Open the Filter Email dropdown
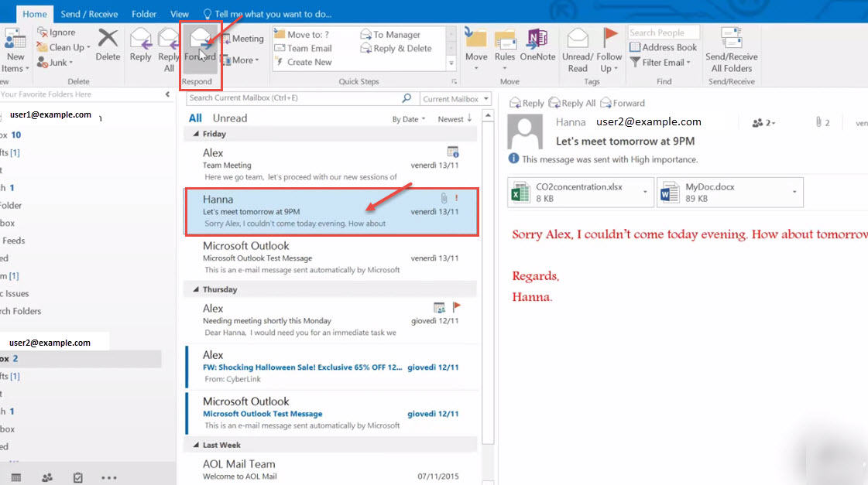The width and height of the screenshot is (868, 485). click(660, 62)
